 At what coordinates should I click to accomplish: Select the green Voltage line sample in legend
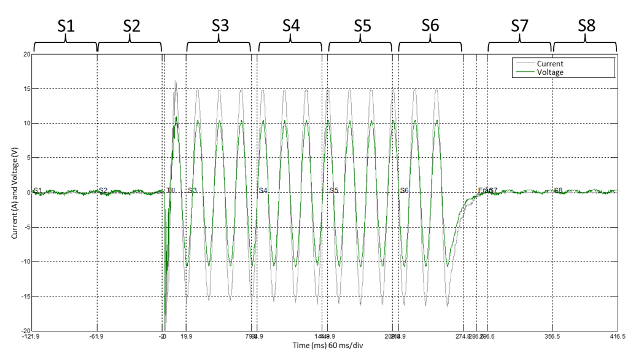click(x=524, y=72)
